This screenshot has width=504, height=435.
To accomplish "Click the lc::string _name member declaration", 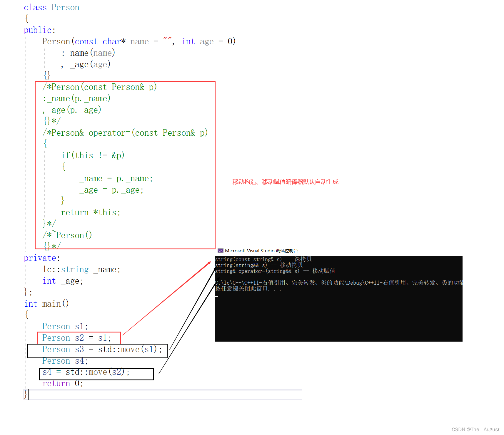I will [x=81, y=269].
